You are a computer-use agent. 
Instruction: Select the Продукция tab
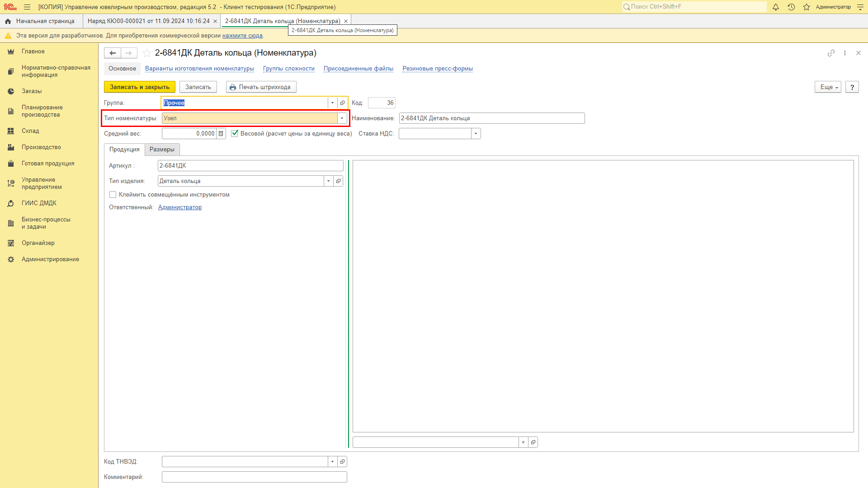(124, 150)
